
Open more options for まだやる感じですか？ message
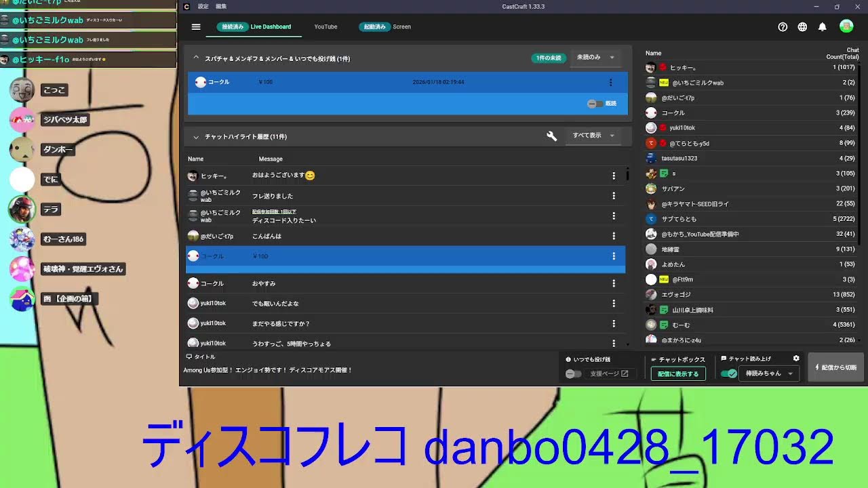point(614,324)
